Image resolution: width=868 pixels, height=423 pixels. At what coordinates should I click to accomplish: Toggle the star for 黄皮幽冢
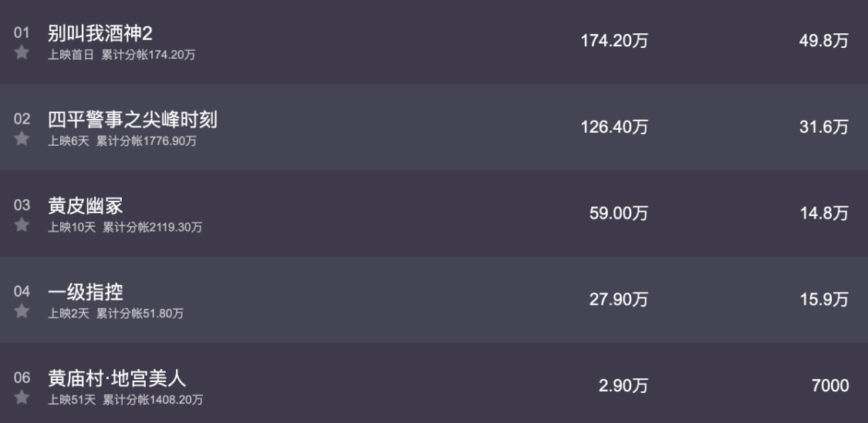tap(22, 225)
